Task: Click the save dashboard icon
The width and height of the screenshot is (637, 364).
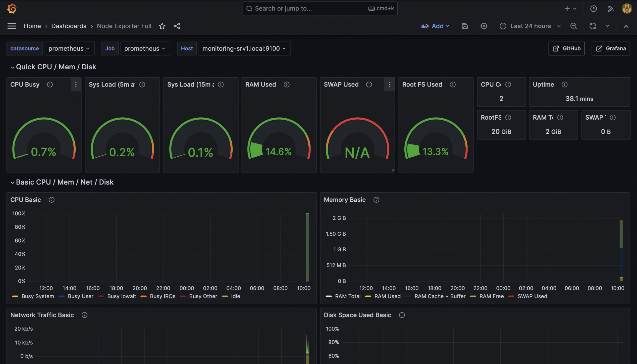Action: (x=465, y=26)
